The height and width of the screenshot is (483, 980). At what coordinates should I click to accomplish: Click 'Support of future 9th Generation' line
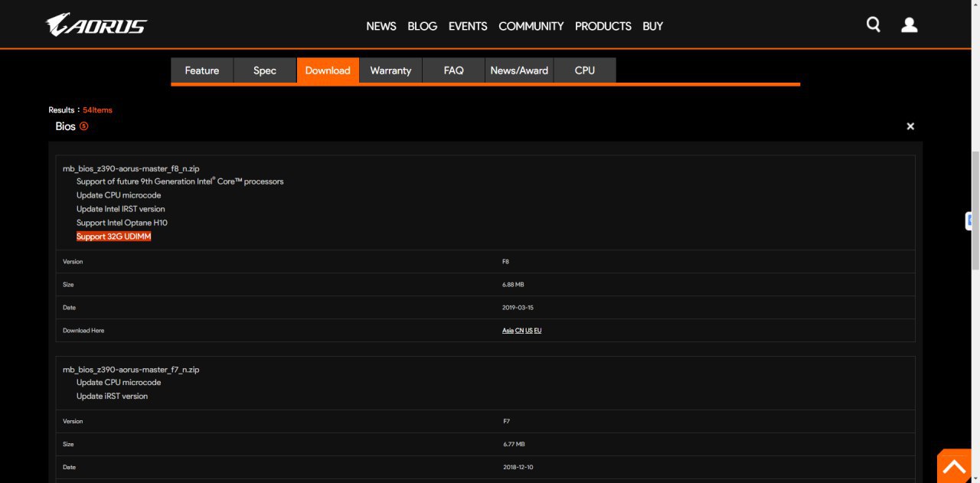[x=180, y=181]
